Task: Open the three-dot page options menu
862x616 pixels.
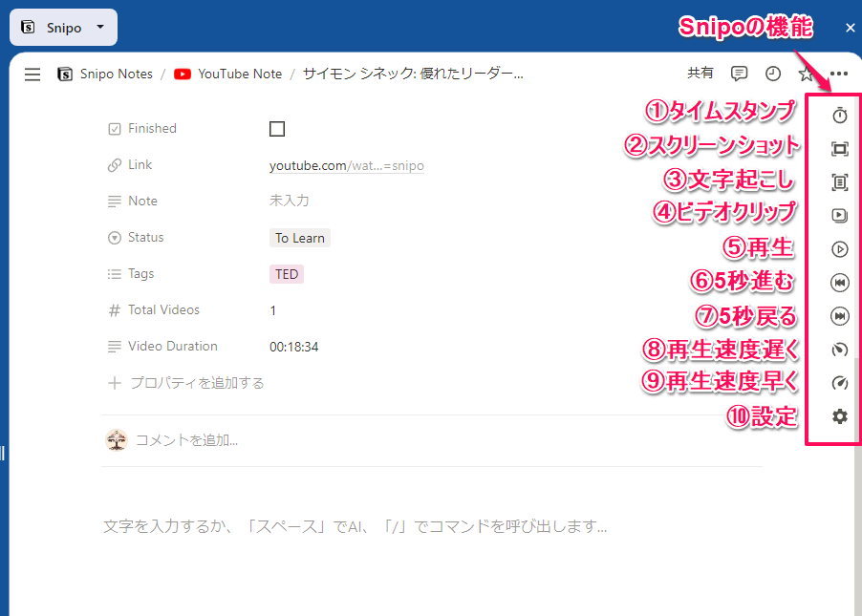Action: tap(839, 74)
